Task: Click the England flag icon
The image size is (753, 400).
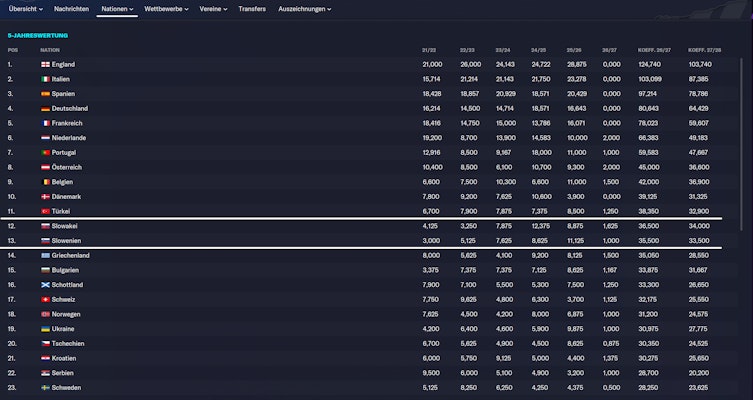Action: 45,64
